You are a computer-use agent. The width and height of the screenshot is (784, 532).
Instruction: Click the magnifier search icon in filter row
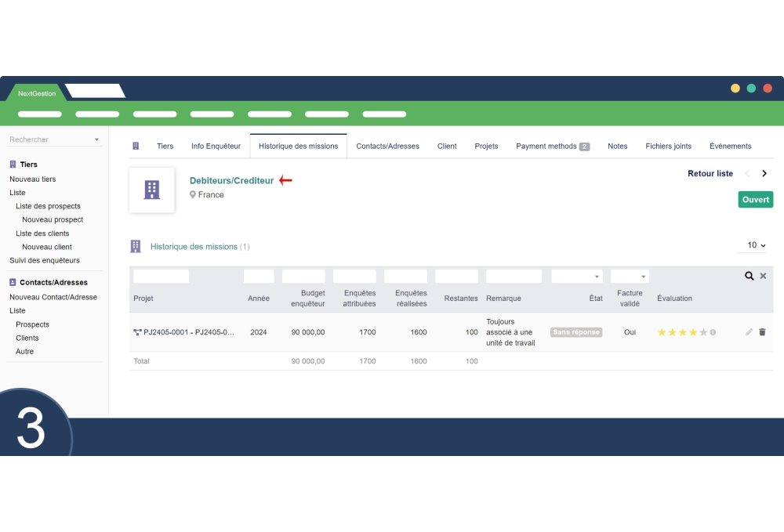(x=750, y=277)
